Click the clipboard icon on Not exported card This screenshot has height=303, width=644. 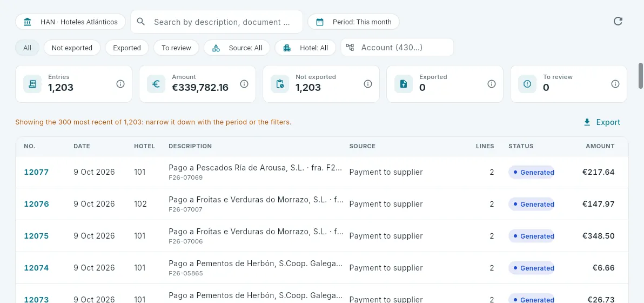(280, 84)
